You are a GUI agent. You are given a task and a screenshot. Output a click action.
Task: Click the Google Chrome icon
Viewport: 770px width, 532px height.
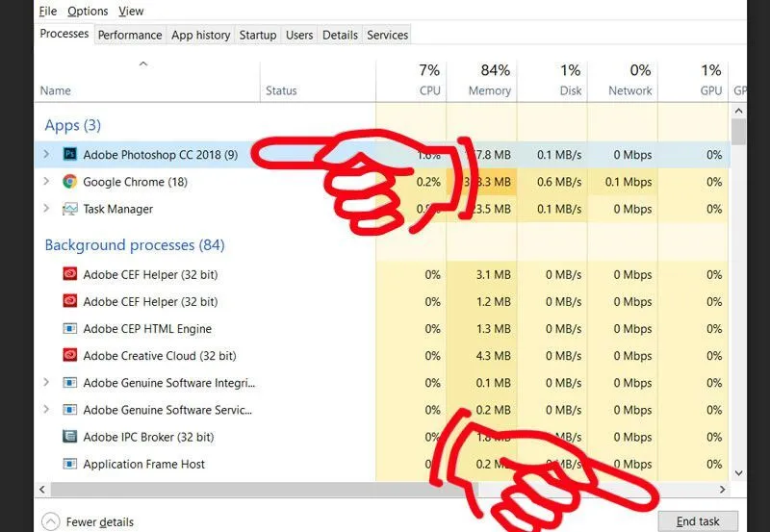69,182
